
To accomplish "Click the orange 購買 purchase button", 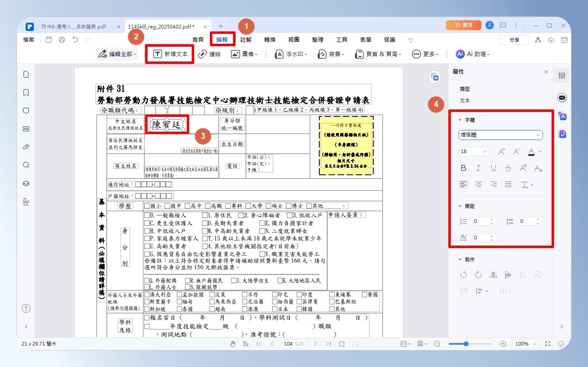I will pos(463,25).
